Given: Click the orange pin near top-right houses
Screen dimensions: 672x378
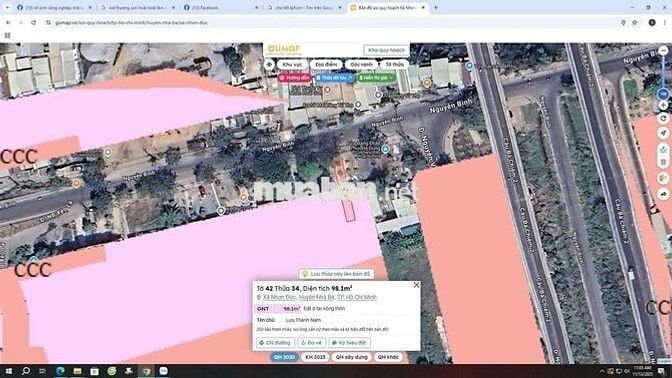Looking at the screenshot, I should point(427,83).
